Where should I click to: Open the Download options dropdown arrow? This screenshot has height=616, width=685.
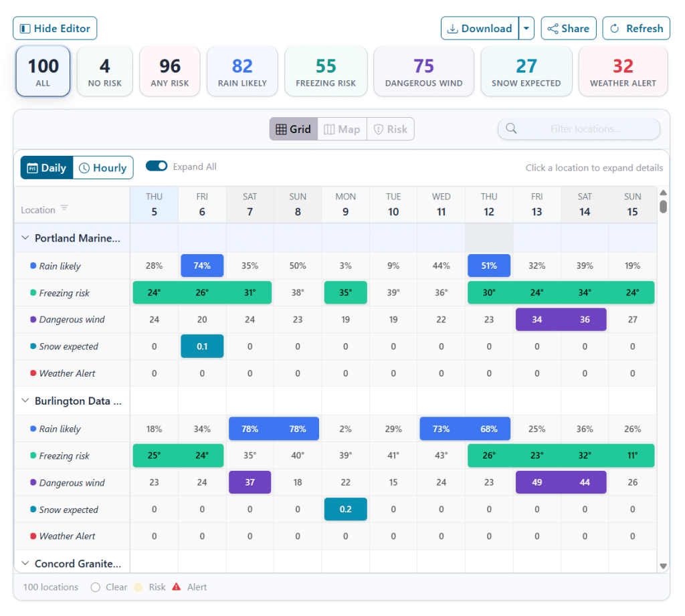pyautogui.click(x=526, y=29)
